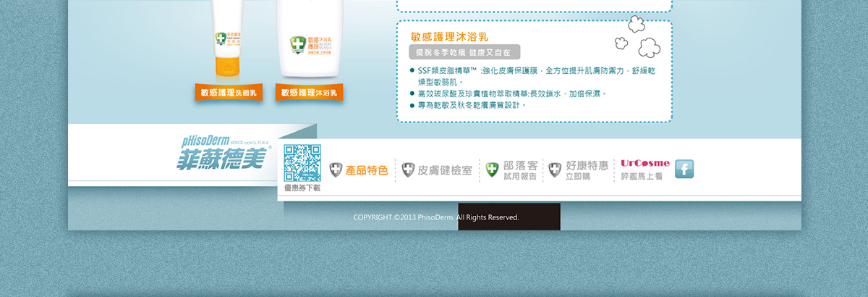The width and height of the screenshot is (868, 297).
Task: Click the COPYRIGHT ©2013 PhisoDerm text
Action: 436,217
